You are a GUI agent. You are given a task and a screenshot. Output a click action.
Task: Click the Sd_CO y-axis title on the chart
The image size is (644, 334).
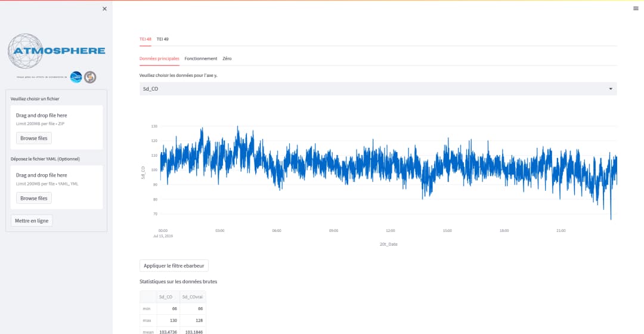click(x=143, y=172)
